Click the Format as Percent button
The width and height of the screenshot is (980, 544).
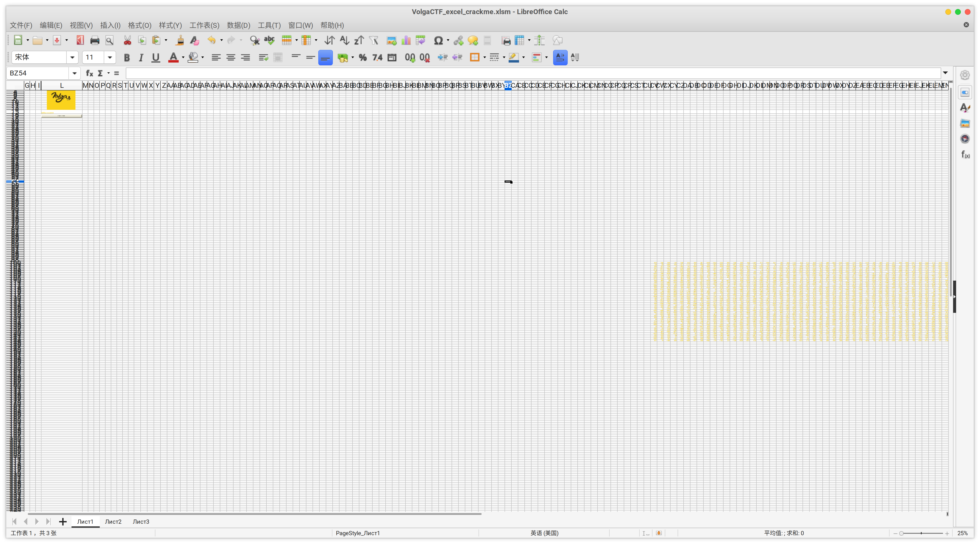[x=363, y=57]
